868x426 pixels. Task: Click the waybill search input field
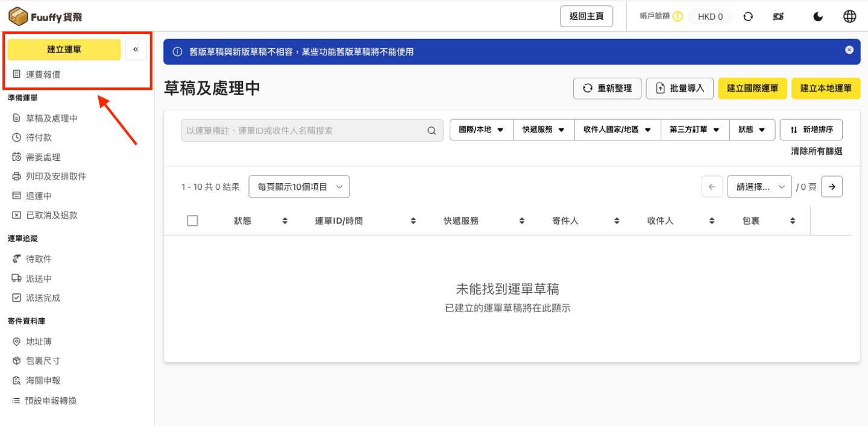(x=301, y=130)
